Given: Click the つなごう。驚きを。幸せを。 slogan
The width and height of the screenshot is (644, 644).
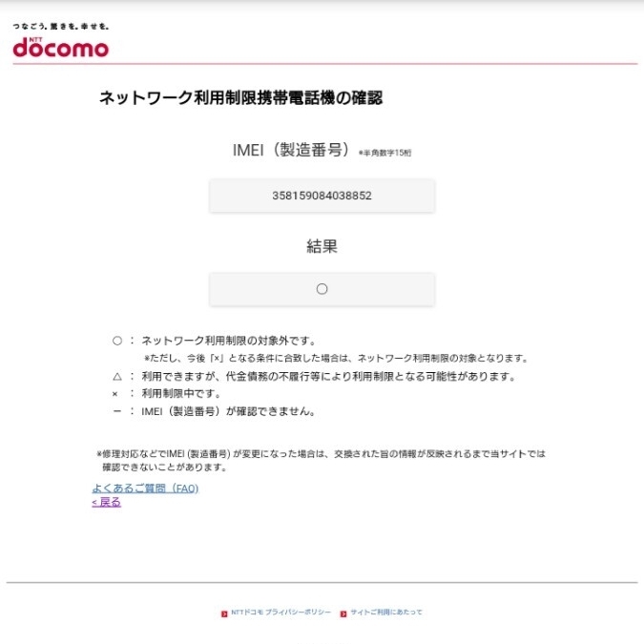Looking at the screenshot, I should (61, 27).
